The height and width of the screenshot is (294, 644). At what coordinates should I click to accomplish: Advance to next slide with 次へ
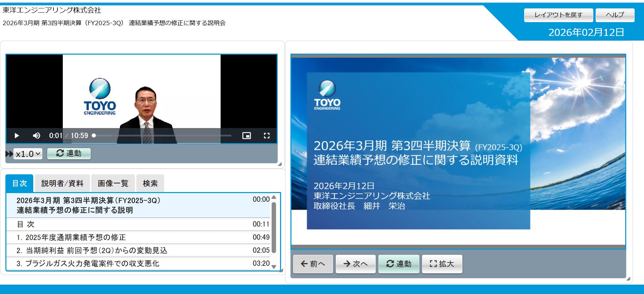click(x=356, y=264)
